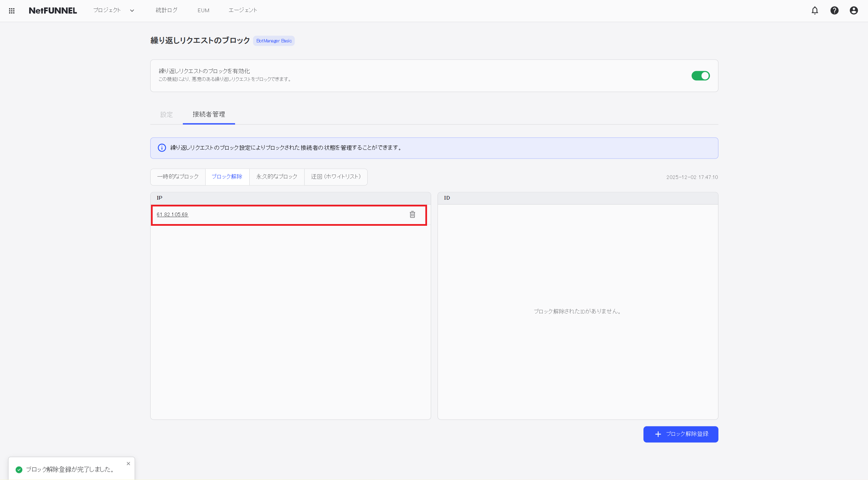Switch to the 設定 tab
This screenshot has height=480, width=868.
(167, 115)
